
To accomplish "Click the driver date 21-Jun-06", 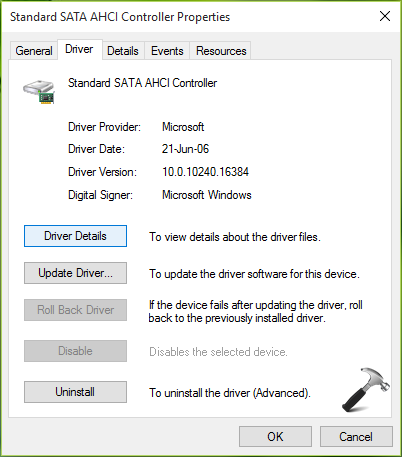I will point(185,149).
